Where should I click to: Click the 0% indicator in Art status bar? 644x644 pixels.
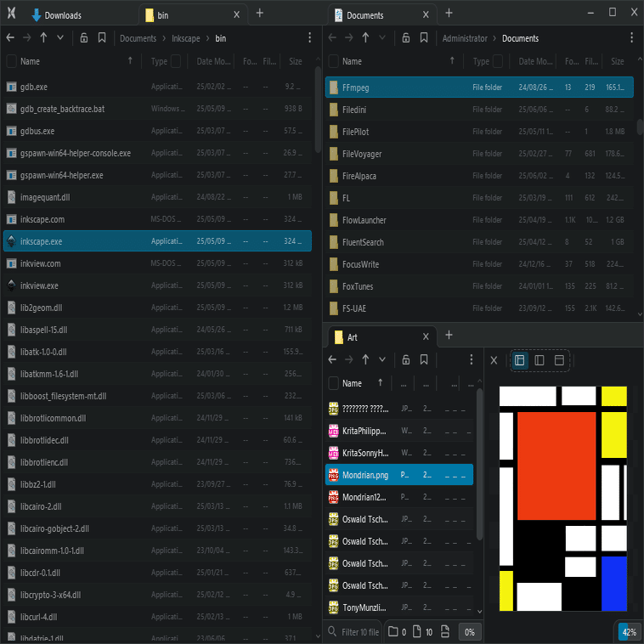[470, 631]
